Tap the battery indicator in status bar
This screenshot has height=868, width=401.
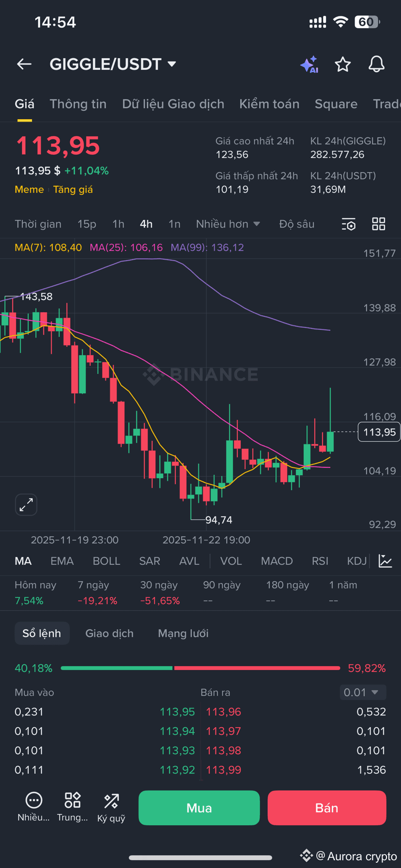point(367,22)
